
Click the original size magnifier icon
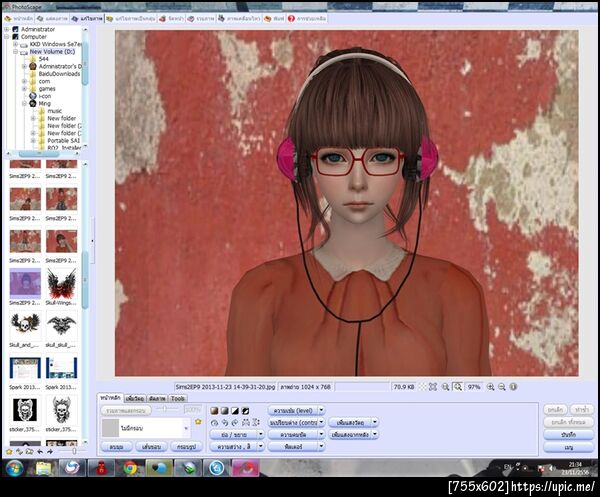[445, 387]
